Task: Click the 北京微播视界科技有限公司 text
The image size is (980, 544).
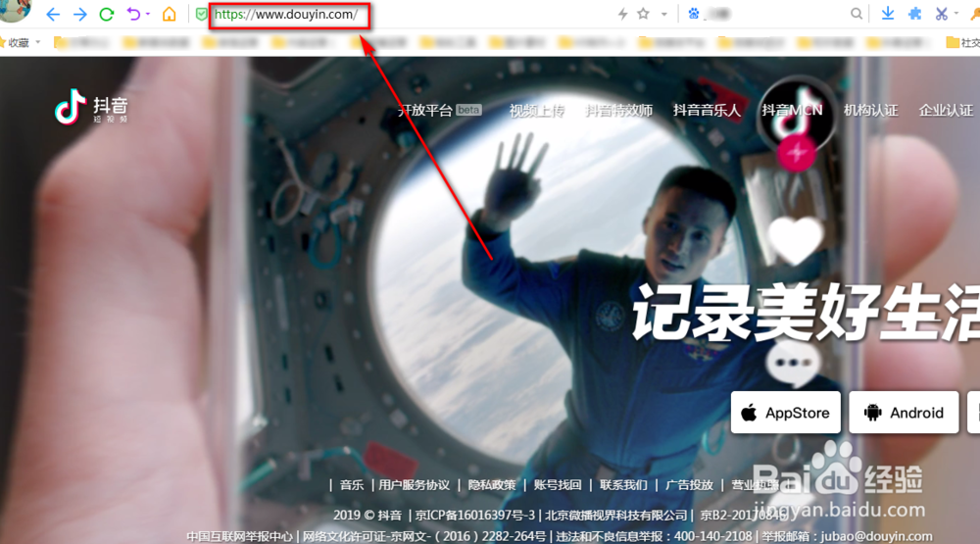Action: (x=615, y=516)
